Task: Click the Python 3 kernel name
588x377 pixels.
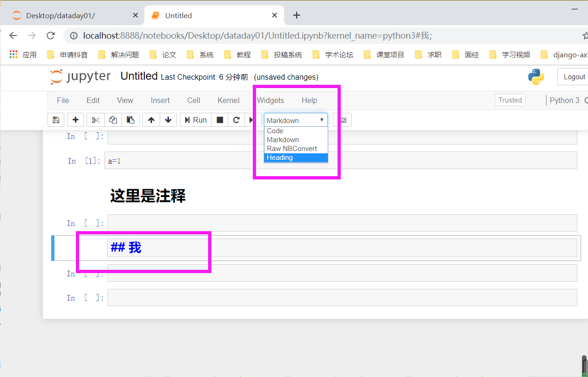Action: [564, 100]
